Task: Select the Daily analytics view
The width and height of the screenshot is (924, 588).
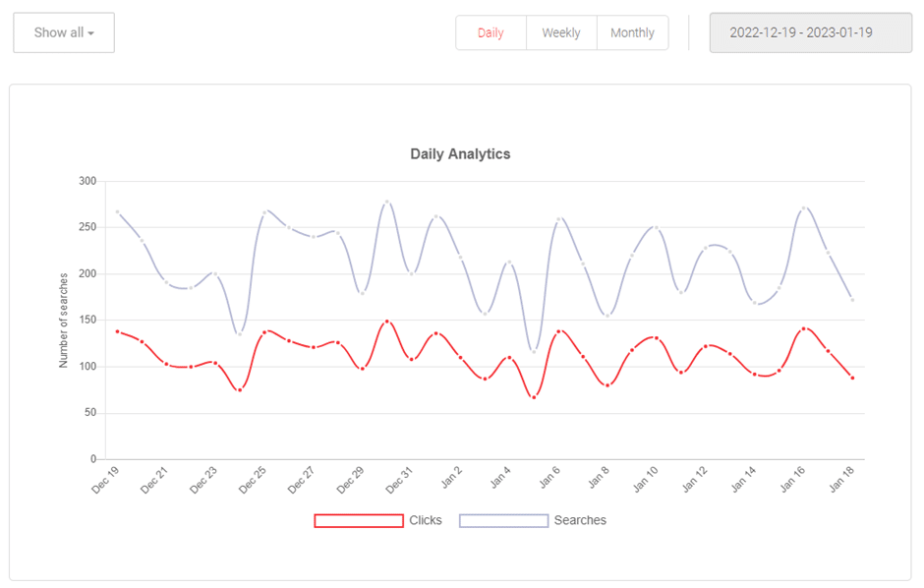Action: [x=491, y=32]
